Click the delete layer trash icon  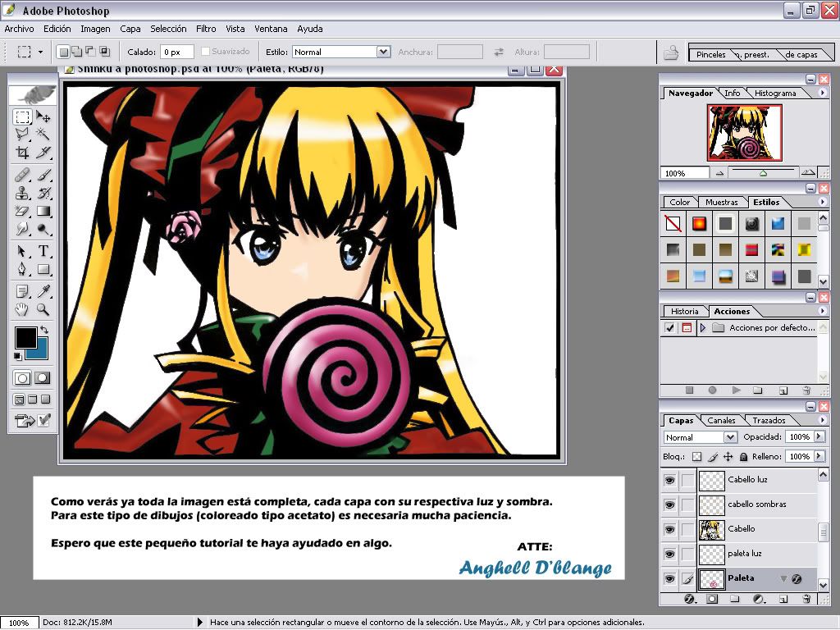coord(806,598)
